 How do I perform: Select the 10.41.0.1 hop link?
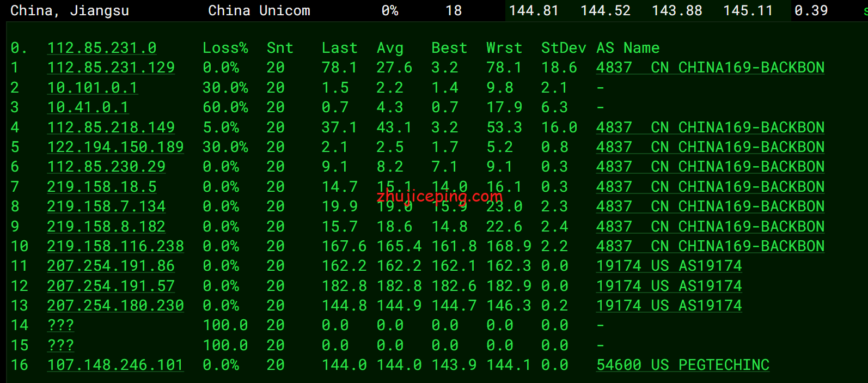click(88, 107)
